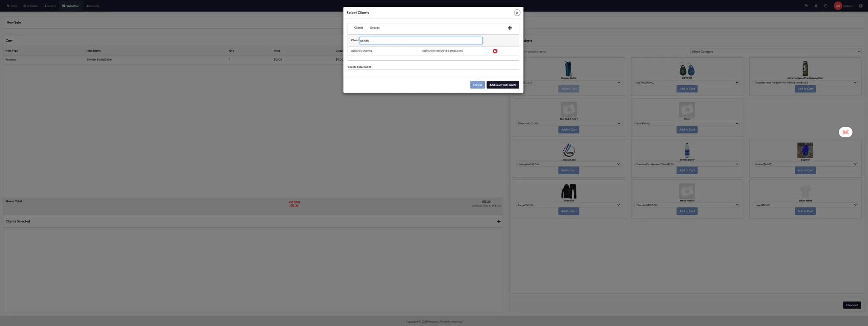
Task: Click the plus icon to add new client
Action: 509,28
